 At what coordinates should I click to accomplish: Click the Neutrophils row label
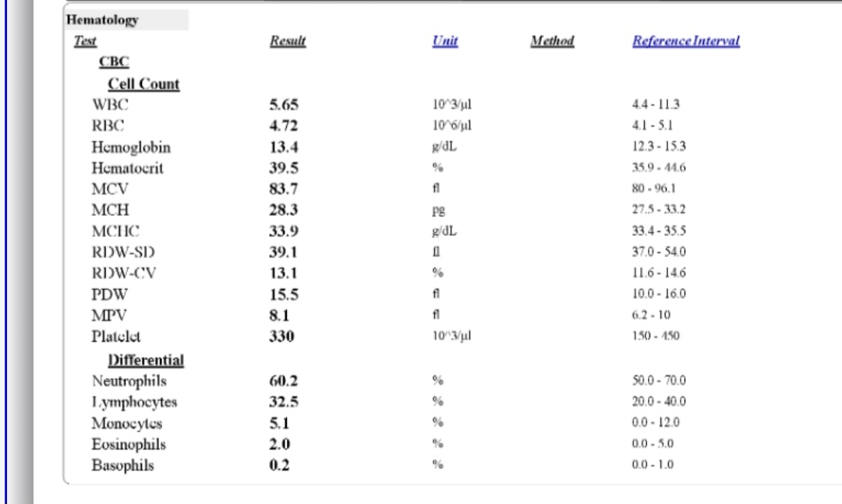pyautogui.click(x=129, y=382)
